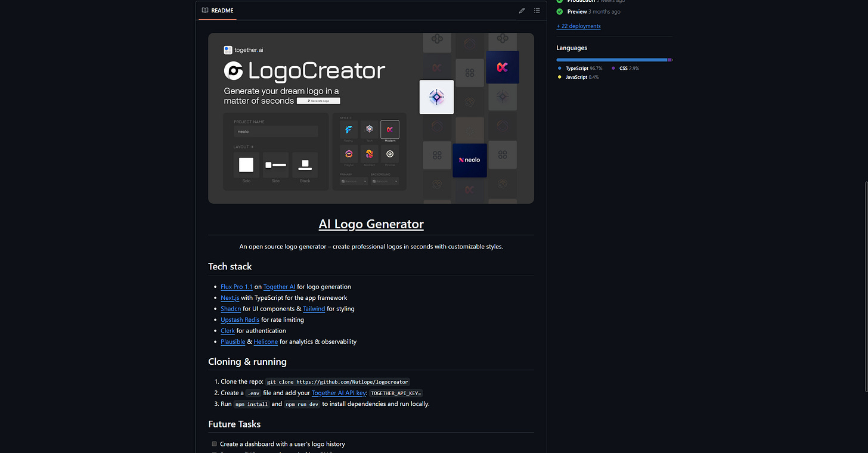Click the 'npm install' code text
Viewport: 868px width, 453px height.
pyautogui.click(x=252, y=404)
